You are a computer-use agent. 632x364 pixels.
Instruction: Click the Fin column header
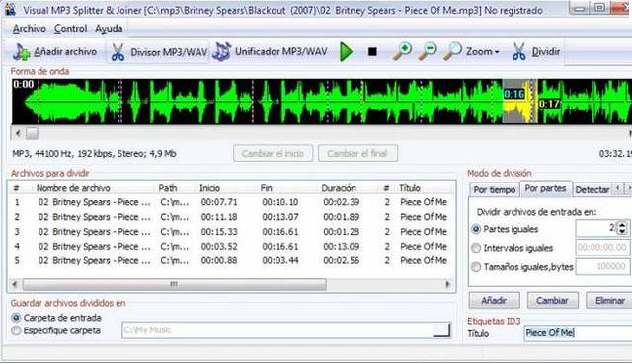tap(266, 188)
